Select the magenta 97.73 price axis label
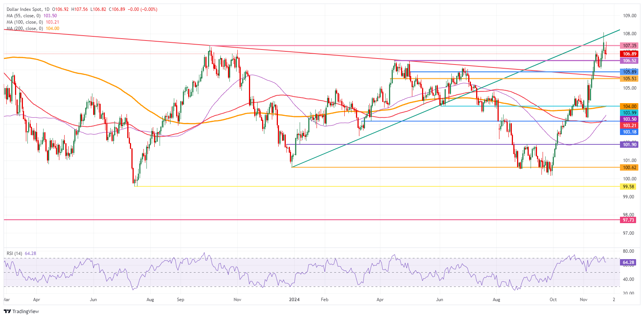The height and width of the screenshot is (318, 644). 628,220
